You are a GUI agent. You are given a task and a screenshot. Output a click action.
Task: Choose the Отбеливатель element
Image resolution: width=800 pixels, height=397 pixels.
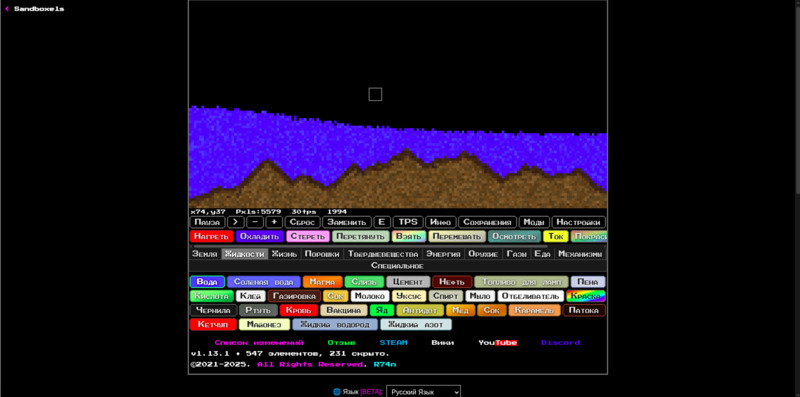click(x=531, y=296)
